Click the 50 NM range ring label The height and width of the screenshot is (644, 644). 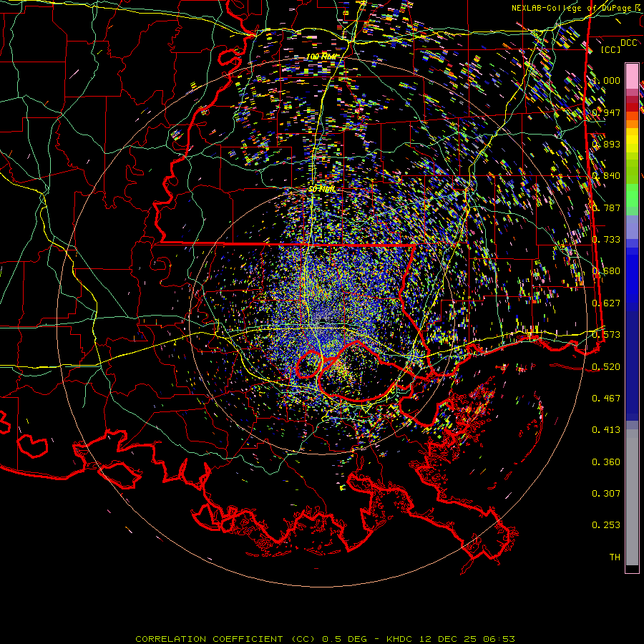[x=321, y=190]
